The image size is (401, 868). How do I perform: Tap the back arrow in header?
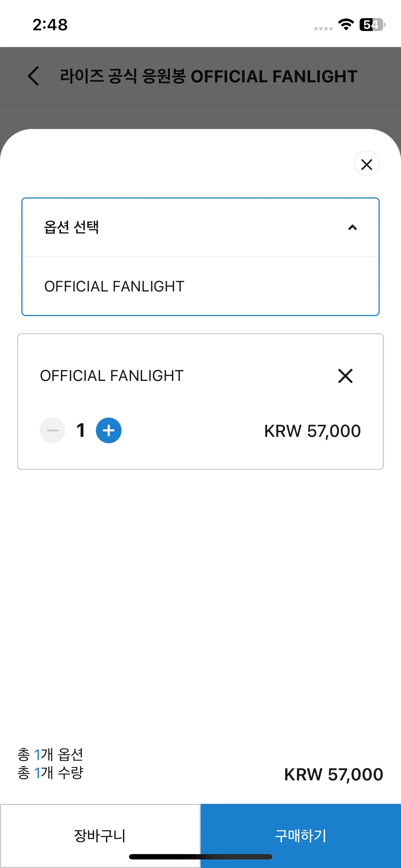click(34, 76)
